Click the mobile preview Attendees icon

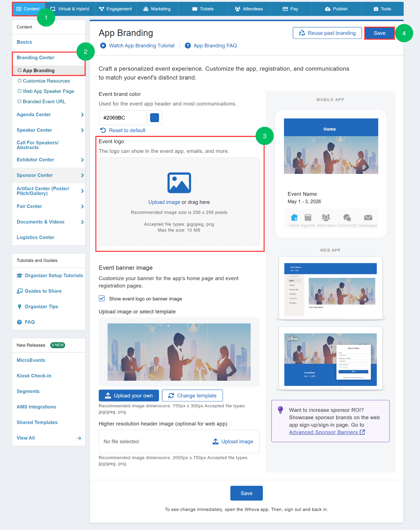tap(326, 217)
